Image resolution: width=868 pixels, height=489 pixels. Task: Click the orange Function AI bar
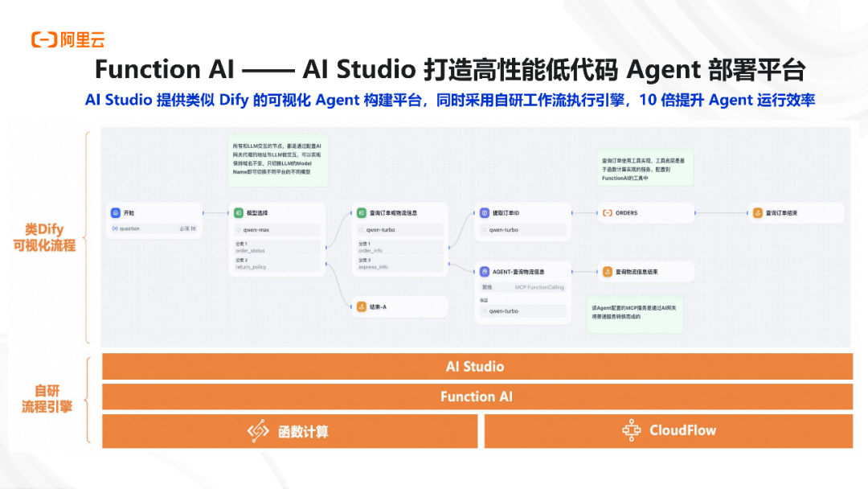click(477, 397)
